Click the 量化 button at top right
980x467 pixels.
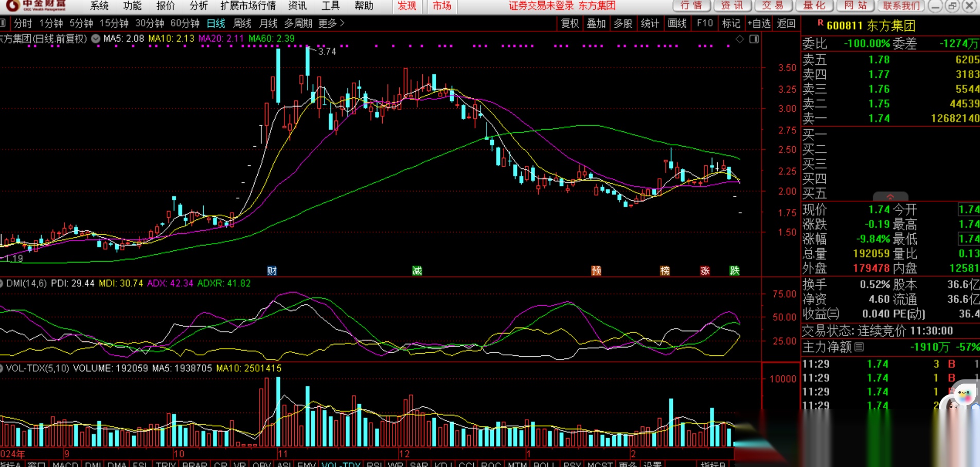(814, 6)
